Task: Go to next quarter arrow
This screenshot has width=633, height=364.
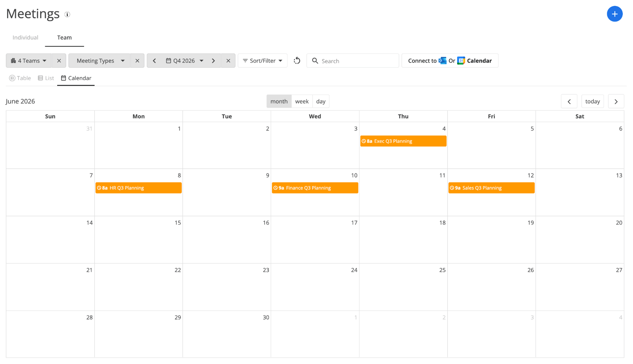Action: pos(213,61)
